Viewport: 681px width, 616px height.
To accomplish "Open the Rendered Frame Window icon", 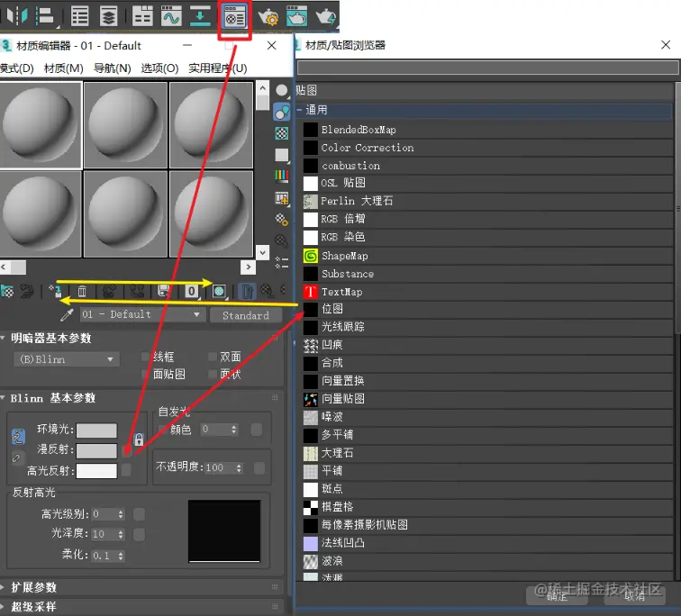I will 296,16.
